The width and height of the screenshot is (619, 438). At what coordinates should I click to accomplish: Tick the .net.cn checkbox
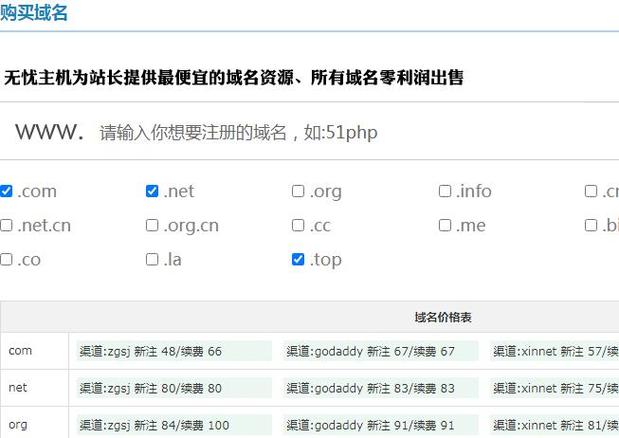point(6,225)
